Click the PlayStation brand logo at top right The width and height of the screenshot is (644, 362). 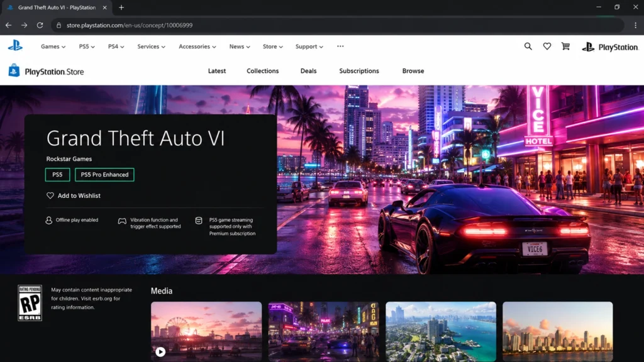pyautogui.click(x=610, y=47)
